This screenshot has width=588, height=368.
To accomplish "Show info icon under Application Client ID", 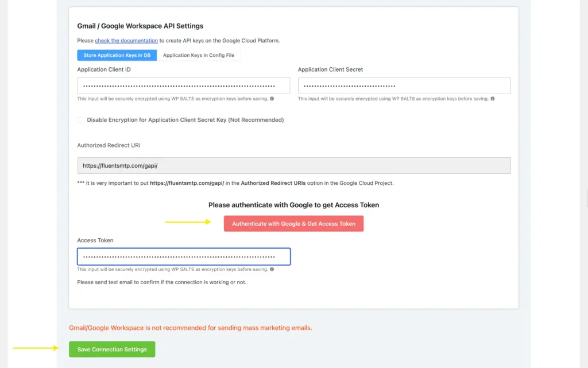I will [x=272, y=99].
